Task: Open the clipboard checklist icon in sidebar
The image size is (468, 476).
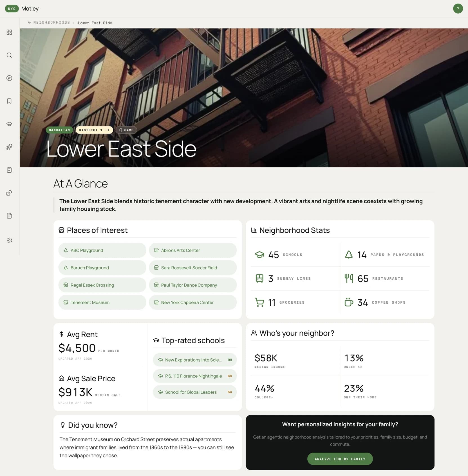Action: click(9, 170)
